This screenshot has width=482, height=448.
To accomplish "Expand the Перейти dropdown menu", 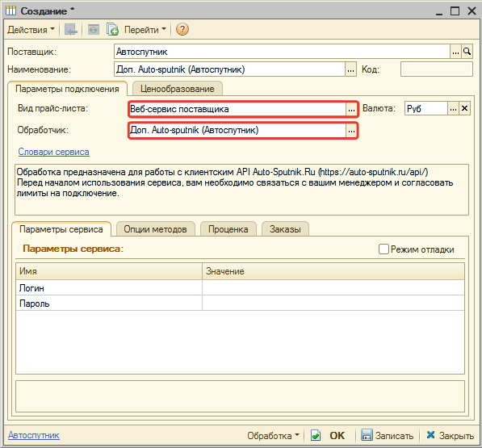I will (145, 30).
